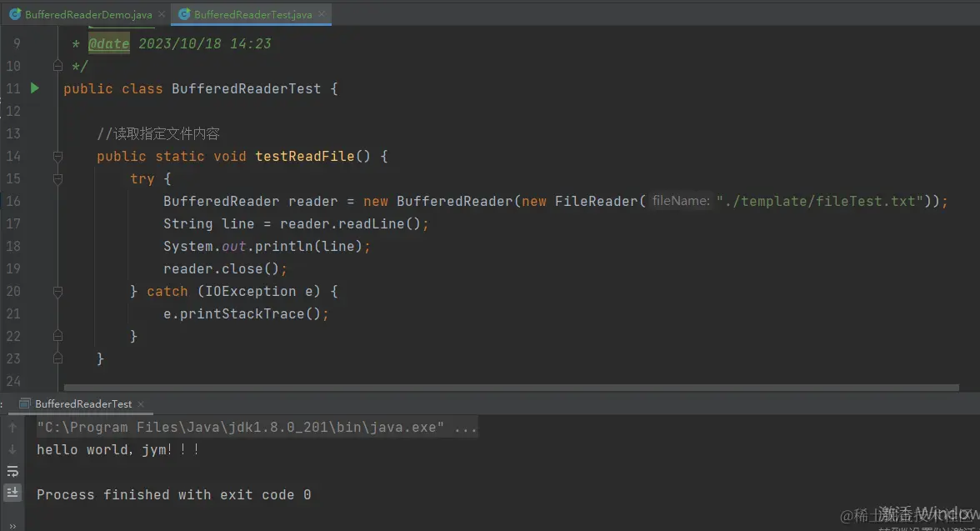Image resolution: width=980 pixels, height=531 pixels.
Task: Click the console icon on the run tab
Action: click(x=25, y=404)
